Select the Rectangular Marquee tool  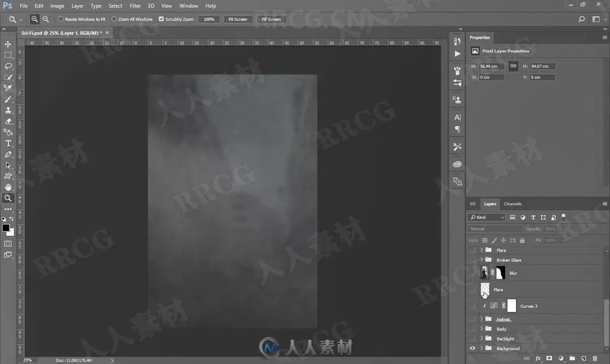tap(8, 55)
